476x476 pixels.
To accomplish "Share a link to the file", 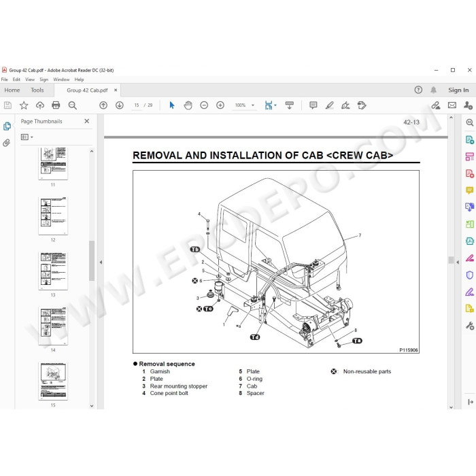I will [x=436, y=105].
